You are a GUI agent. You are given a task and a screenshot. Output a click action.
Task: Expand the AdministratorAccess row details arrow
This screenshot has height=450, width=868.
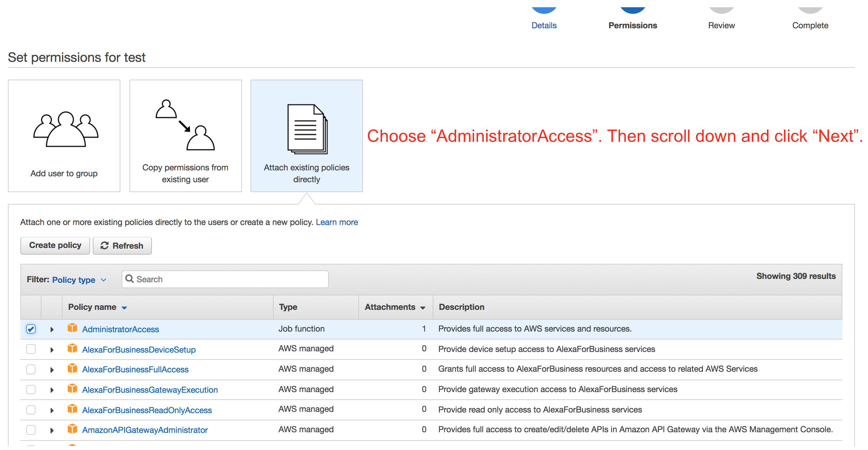52,329
